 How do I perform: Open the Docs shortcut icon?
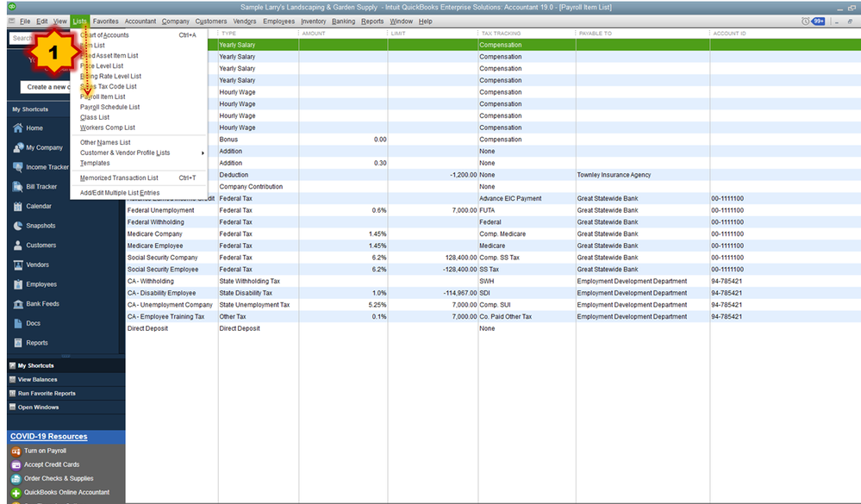click(x=17, y=323)
